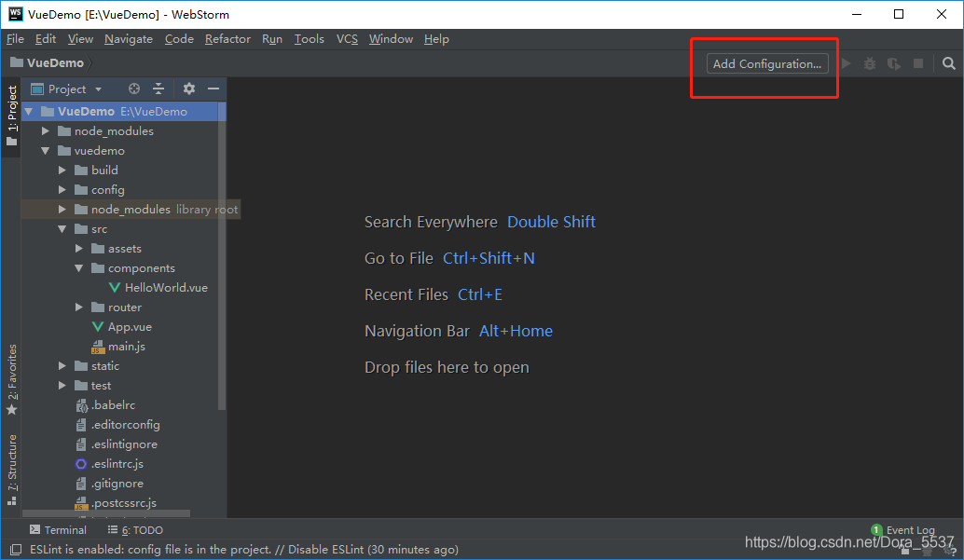Click the Run play icon in toolbar
The height and width of the screenshot is (560, 964).
point(846,63)
